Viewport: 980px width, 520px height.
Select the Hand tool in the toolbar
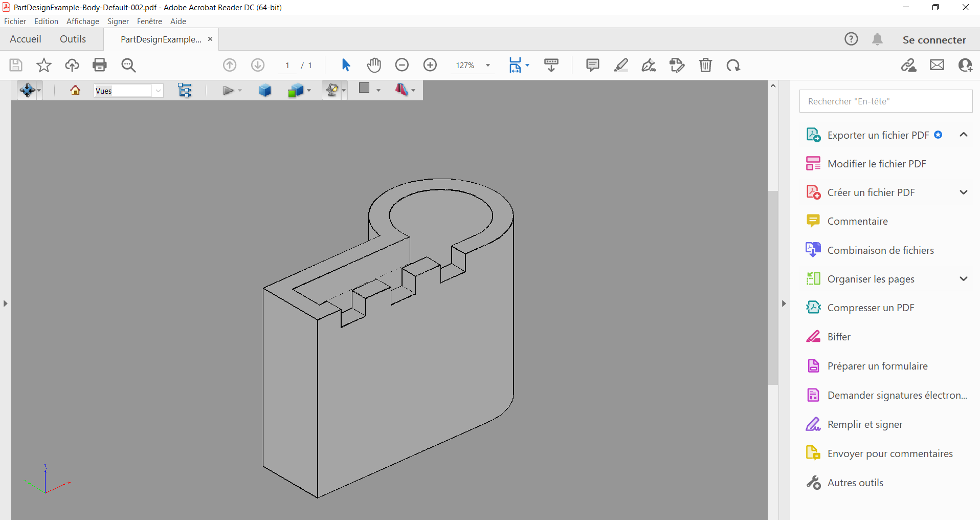(374, 65)
